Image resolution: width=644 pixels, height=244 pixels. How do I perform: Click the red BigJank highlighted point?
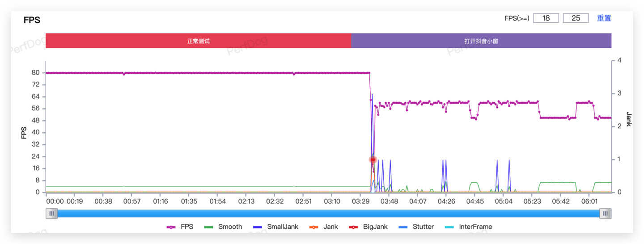(373, 160)
